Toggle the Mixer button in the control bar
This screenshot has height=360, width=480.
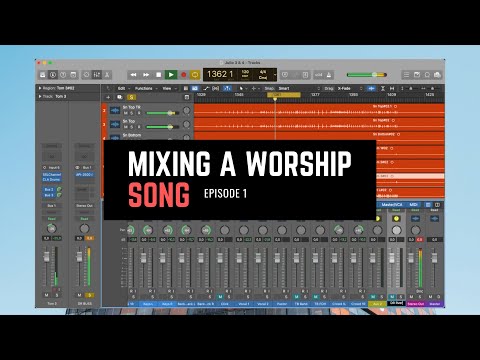click(x=97, y=75)
